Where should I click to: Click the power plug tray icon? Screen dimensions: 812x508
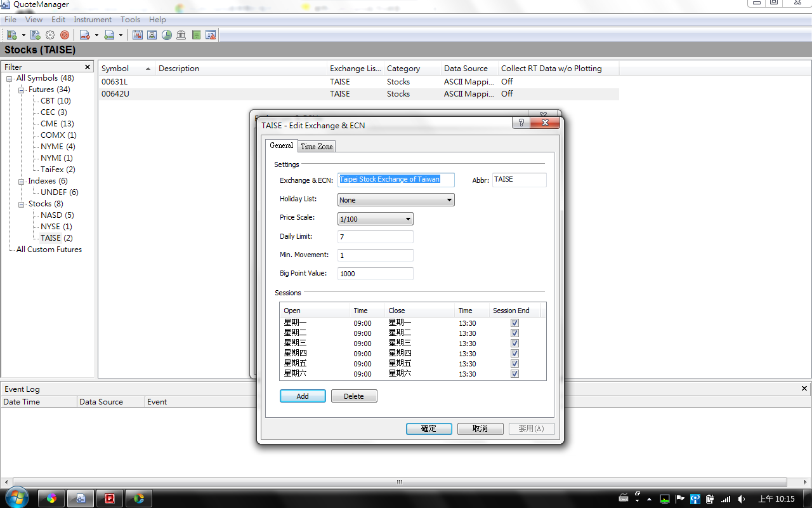(710, 499)
